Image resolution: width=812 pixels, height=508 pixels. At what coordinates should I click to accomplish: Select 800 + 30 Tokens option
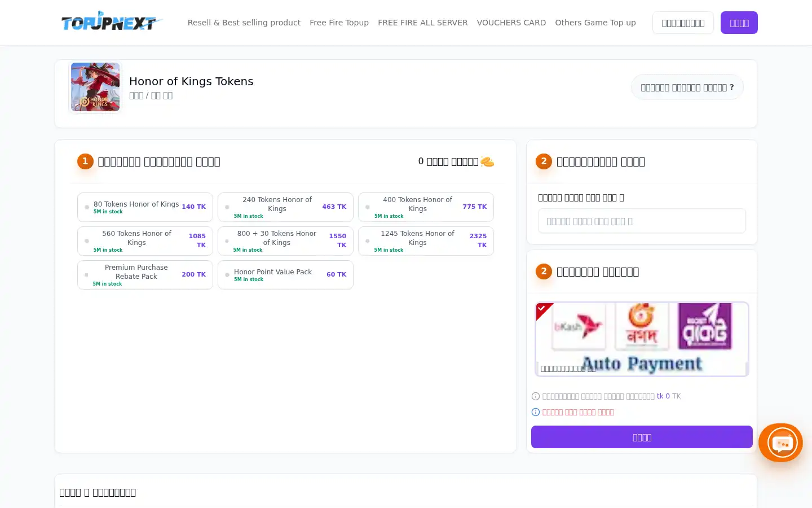pos(285,241)
